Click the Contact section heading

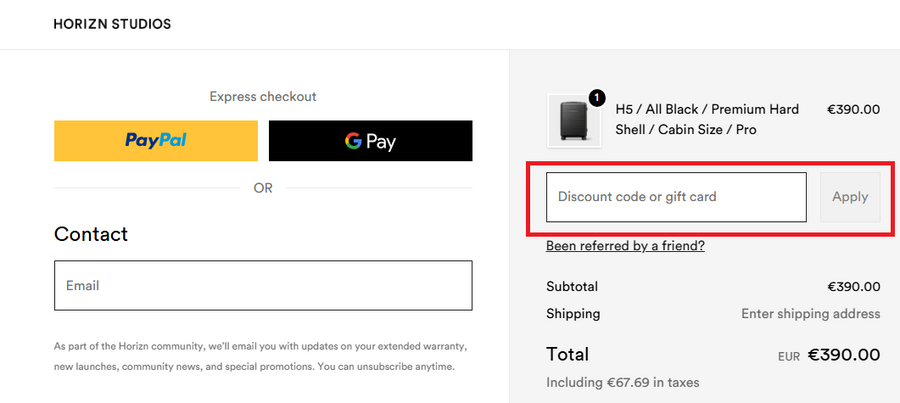(91, 234)
